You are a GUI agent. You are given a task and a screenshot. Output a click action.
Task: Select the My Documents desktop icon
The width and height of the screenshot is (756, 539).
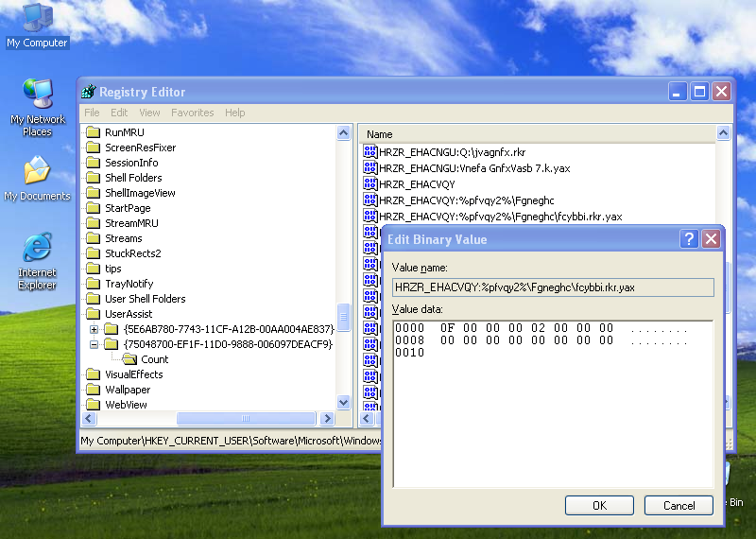[x=37, y=179]
